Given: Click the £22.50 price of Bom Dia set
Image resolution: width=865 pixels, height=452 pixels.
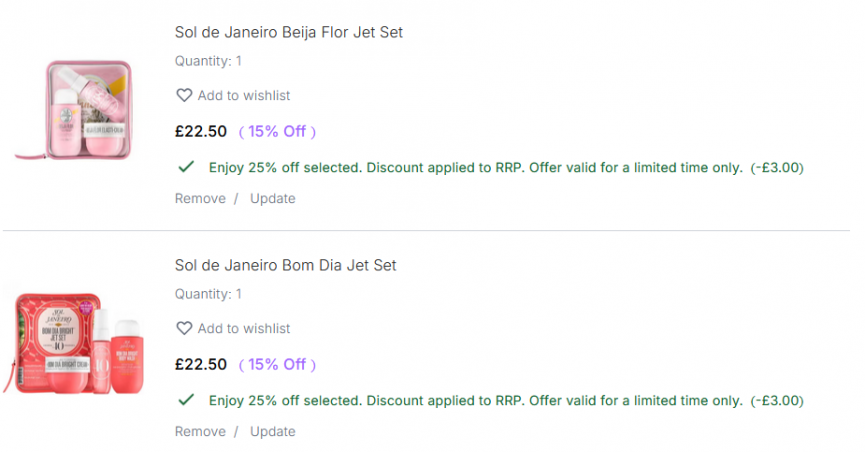Looking at the screenshot, I should click(201, 364).
